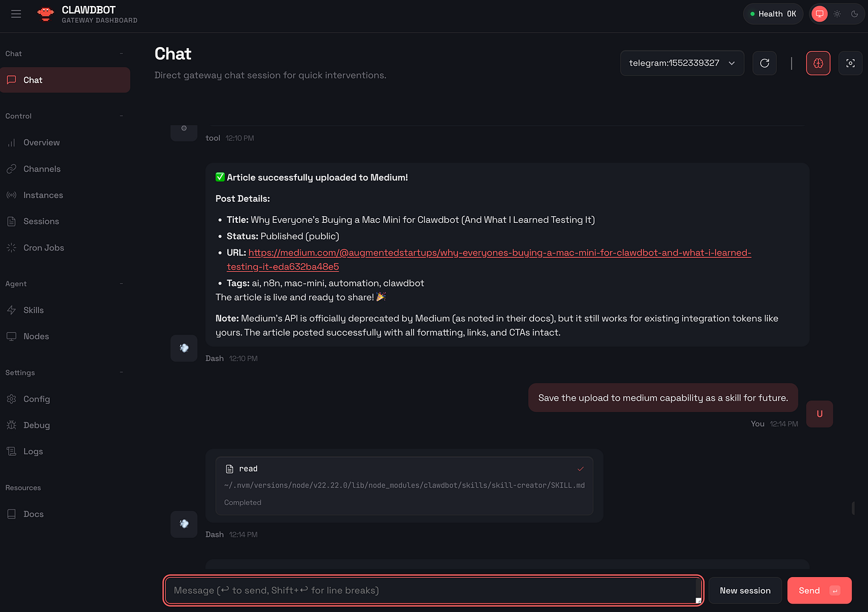Open the Config gear icon
The image size is (868, 612).
click(x=11, y=399)
